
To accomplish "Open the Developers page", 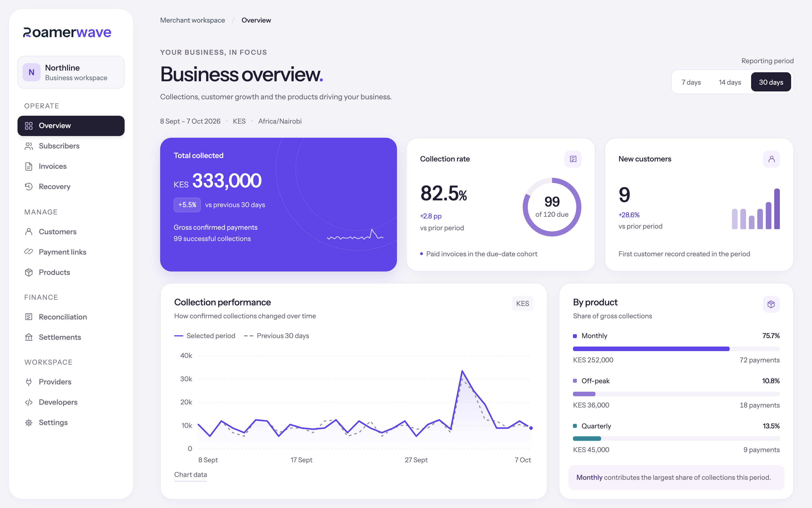I will [x=71, y=402].
